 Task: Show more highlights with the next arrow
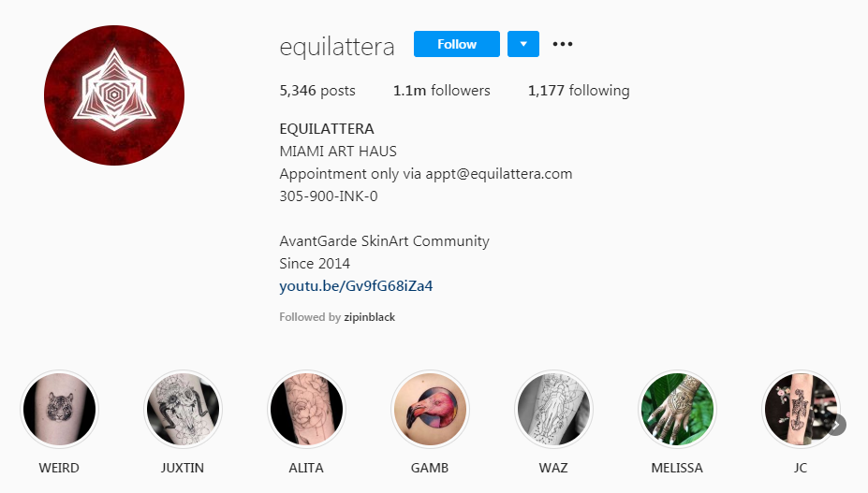836,425
